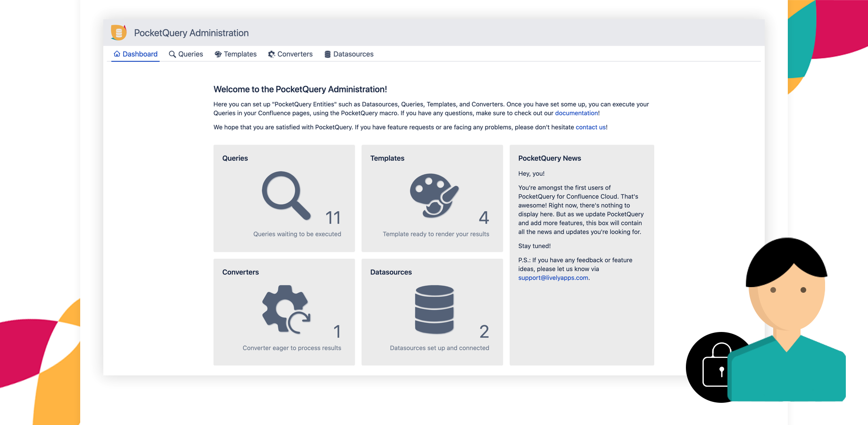Click the PocketQuery Administration title

pos(191,33)
